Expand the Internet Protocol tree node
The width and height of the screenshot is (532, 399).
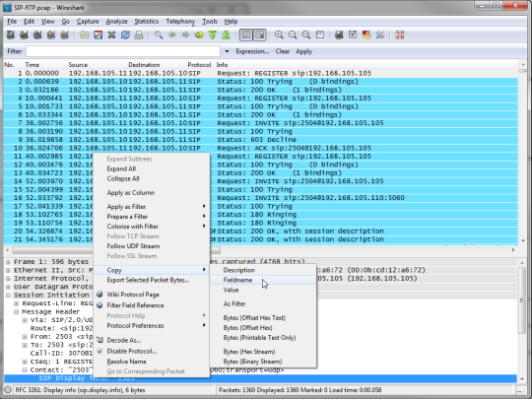8,279
